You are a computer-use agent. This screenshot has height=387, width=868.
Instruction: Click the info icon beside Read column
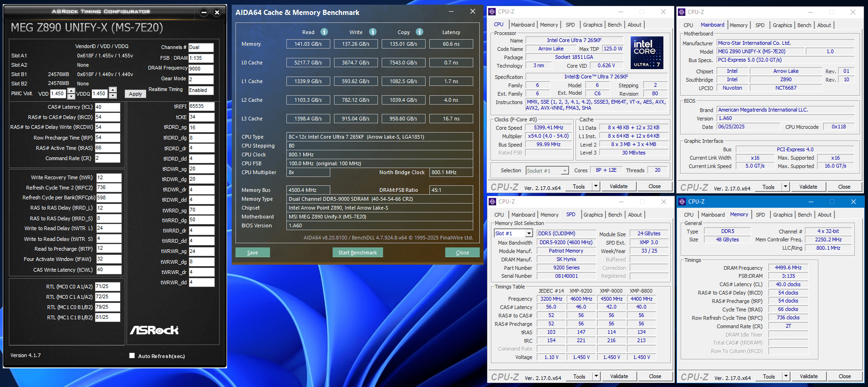tap(324, 32)
